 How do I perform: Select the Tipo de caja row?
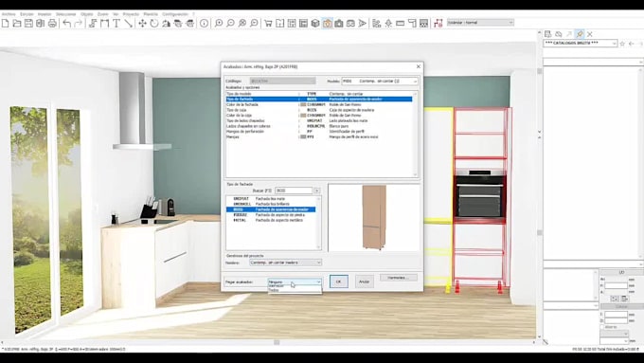click(x=319, y=110)
